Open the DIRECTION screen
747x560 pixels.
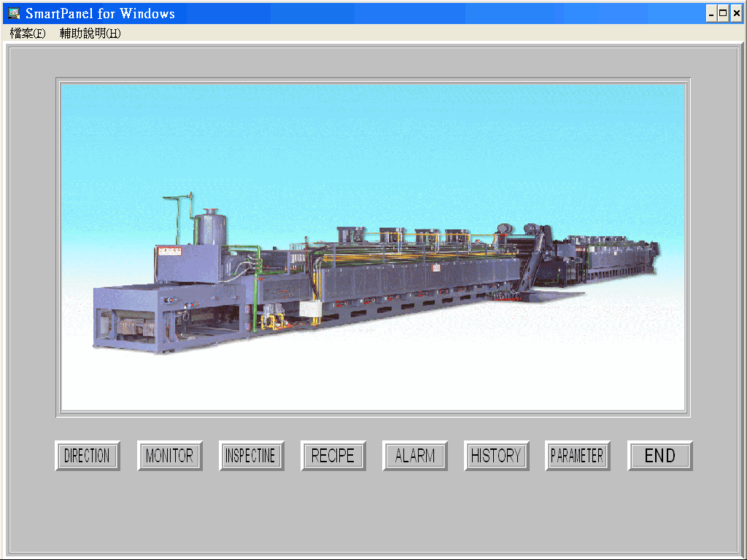tap(87, 456)
